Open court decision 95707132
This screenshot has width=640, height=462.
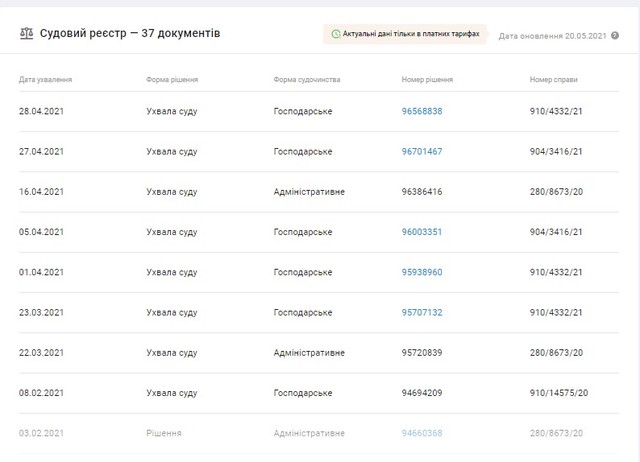421,312
